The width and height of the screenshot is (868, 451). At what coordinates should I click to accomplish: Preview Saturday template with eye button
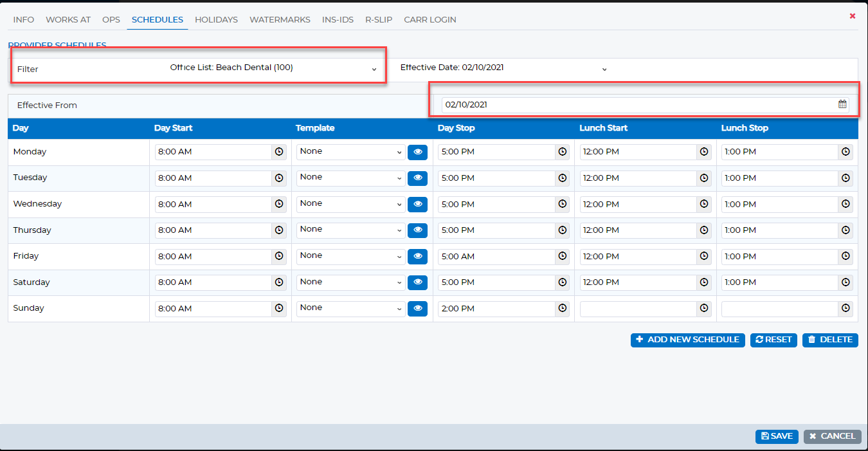pos(418,282)
